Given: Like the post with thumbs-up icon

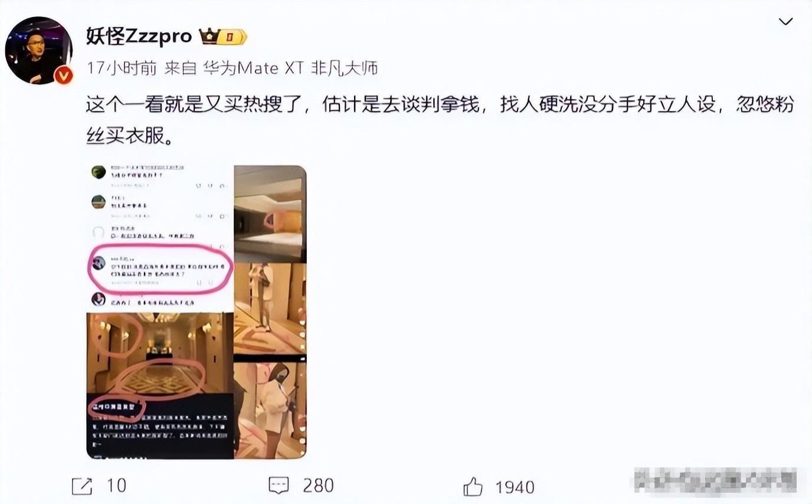Looking at the screenshot, I should 473,486.
